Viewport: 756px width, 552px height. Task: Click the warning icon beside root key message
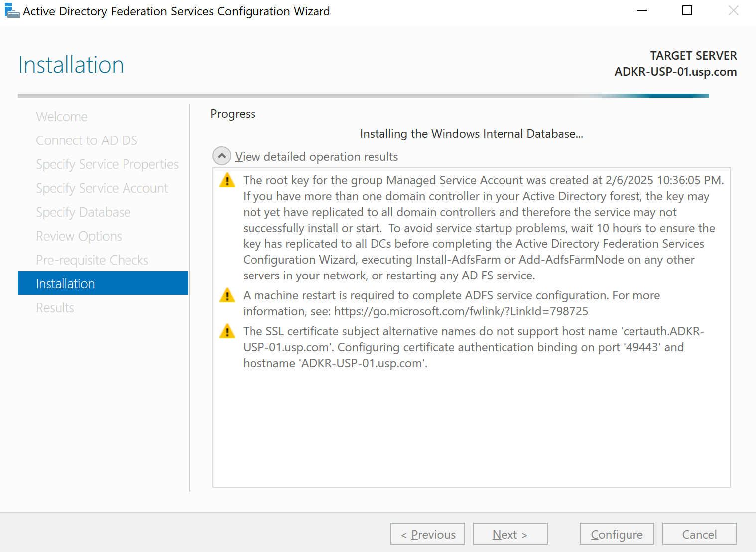click(227, 180)
